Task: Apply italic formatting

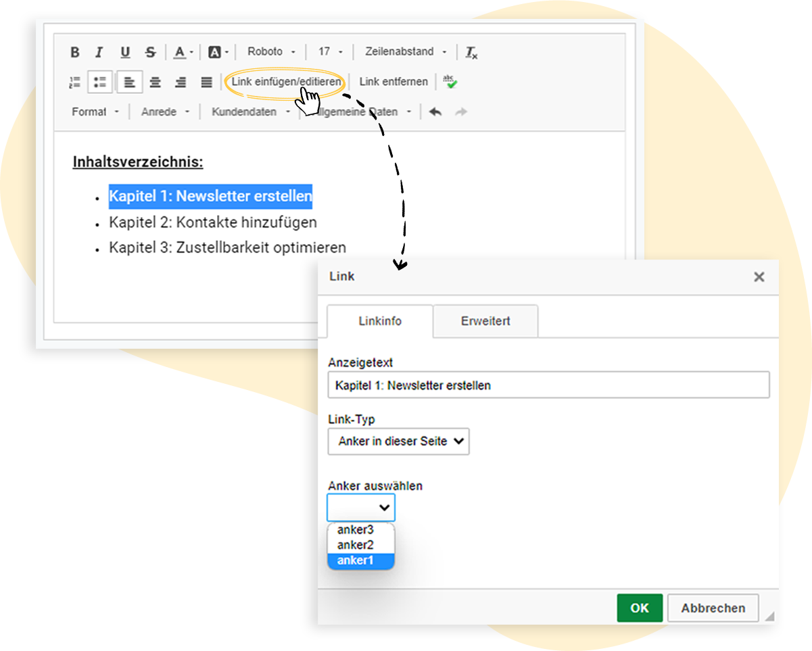Action: tap(99, 52)
